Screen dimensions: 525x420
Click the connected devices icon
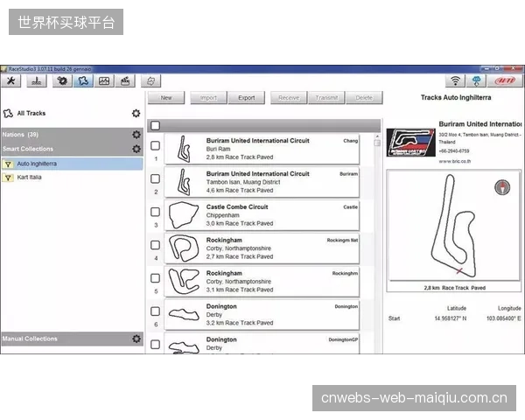476,81
